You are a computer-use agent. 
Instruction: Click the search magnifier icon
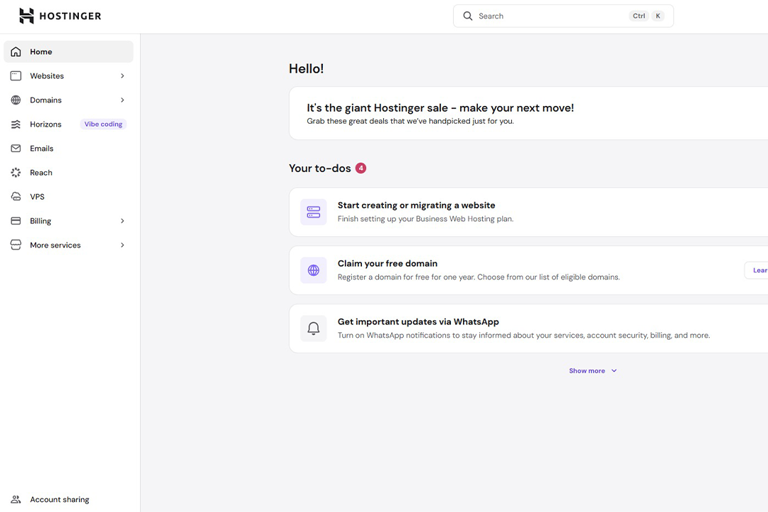coord(468,16)
